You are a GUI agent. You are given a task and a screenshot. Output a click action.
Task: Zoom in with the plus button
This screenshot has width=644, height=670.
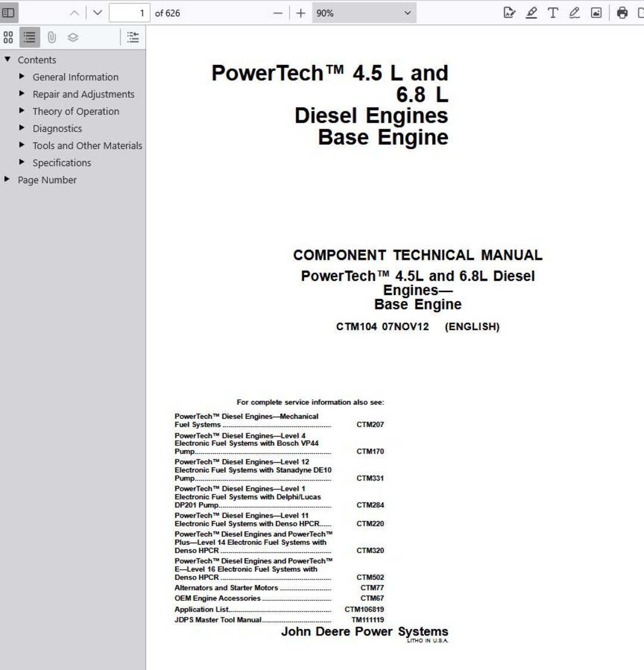(x=301, y=13)
